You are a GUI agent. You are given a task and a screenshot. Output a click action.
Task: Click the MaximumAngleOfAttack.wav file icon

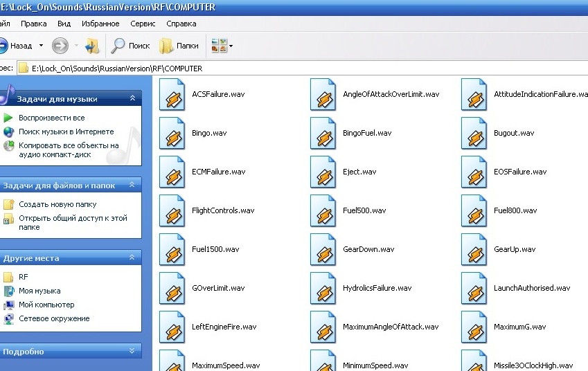323,327
